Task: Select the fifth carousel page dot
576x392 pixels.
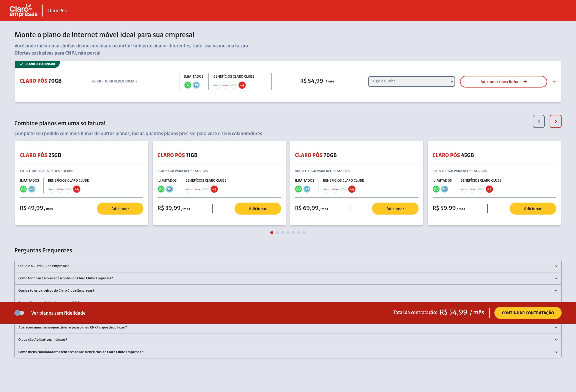Action: click(293, 233)
